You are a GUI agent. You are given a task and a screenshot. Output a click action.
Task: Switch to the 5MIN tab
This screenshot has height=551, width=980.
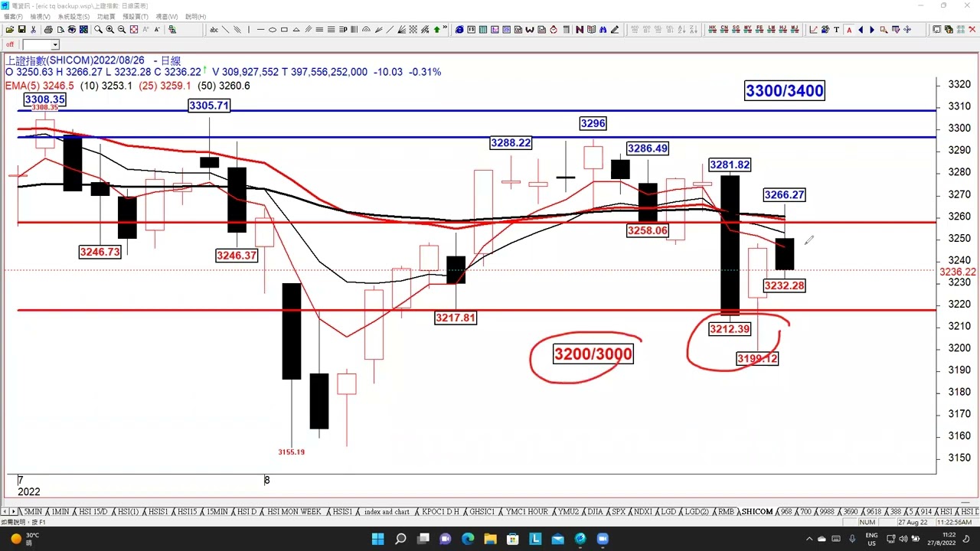(x=33, y=511)
